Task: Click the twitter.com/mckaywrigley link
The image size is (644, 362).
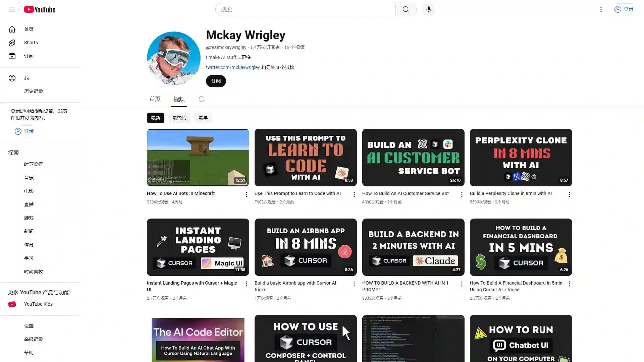Action: [x=233, y=67]
